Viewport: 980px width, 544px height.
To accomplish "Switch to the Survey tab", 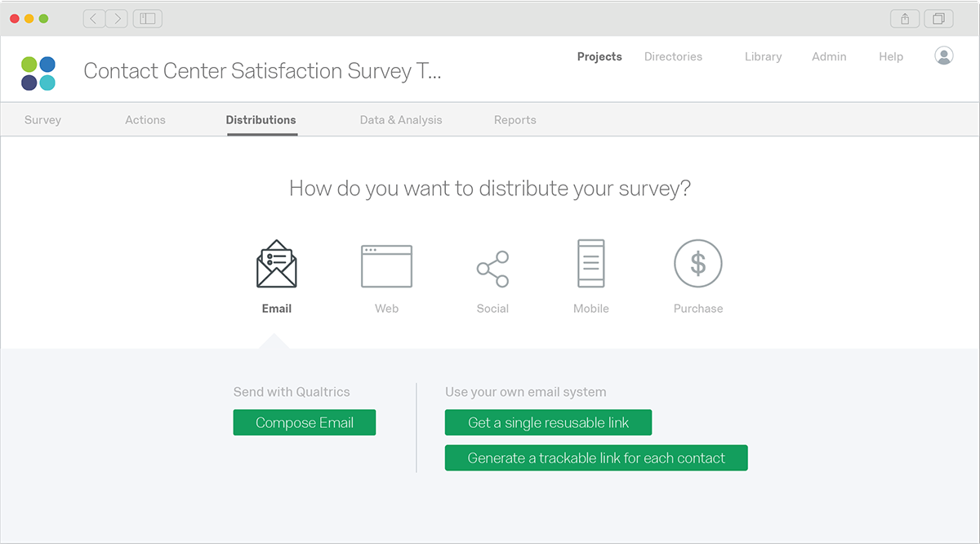I will coord(42,120).
